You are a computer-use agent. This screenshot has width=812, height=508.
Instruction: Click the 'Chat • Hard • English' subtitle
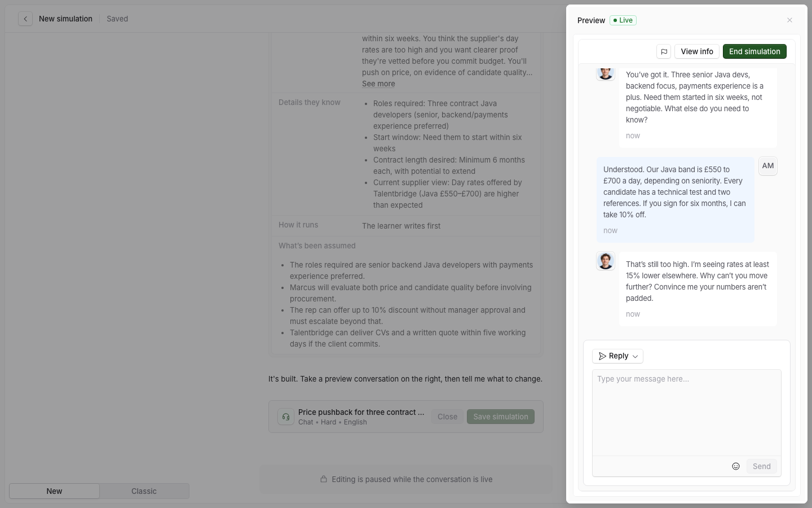tap(333, 422)
